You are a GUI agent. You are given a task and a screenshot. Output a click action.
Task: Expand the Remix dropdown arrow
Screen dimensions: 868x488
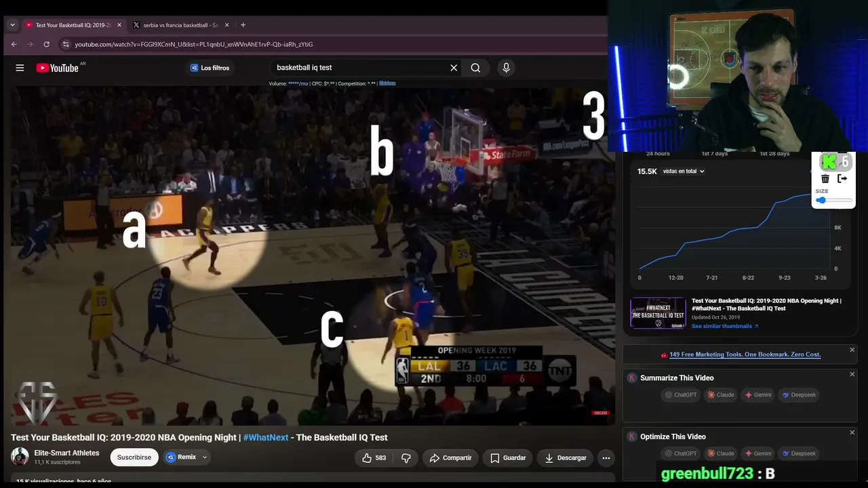tap(204, 457)
